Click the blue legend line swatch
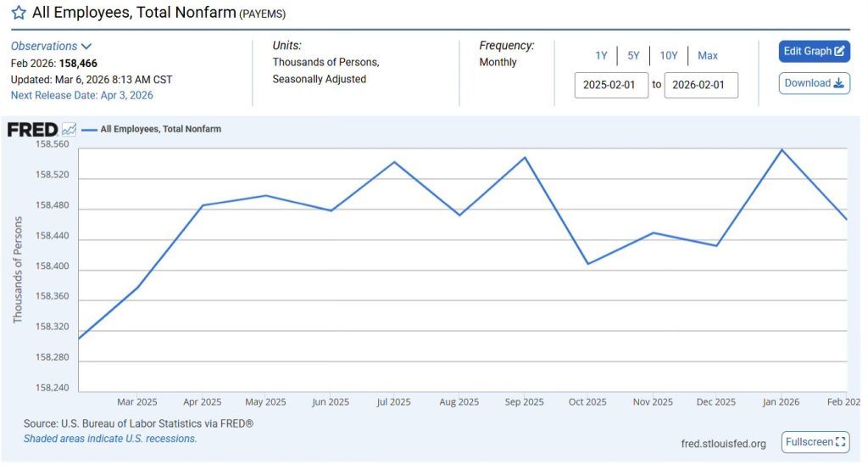Viewport: 868px width, 465px height. (x=90, y=130)
